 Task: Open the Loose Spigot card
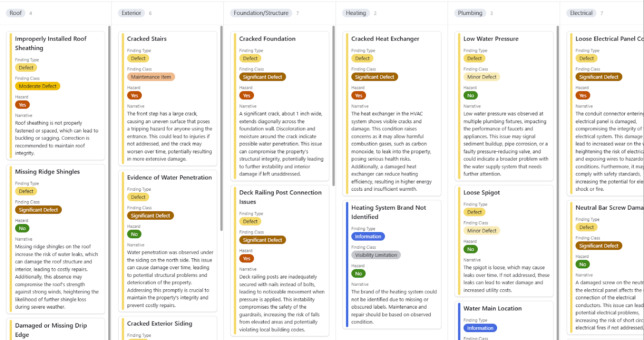pos(481,192)
